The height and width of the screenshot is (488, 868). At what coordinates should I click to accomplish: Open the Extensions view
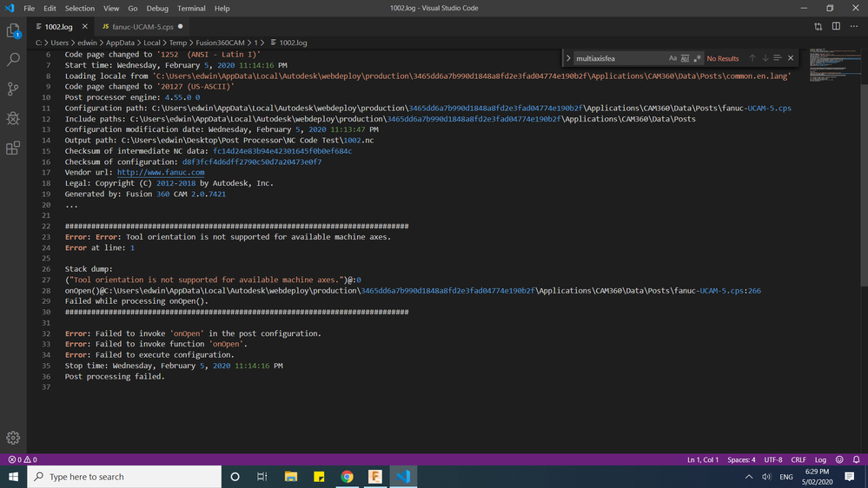pyautogui.click(x=13, y=148)
